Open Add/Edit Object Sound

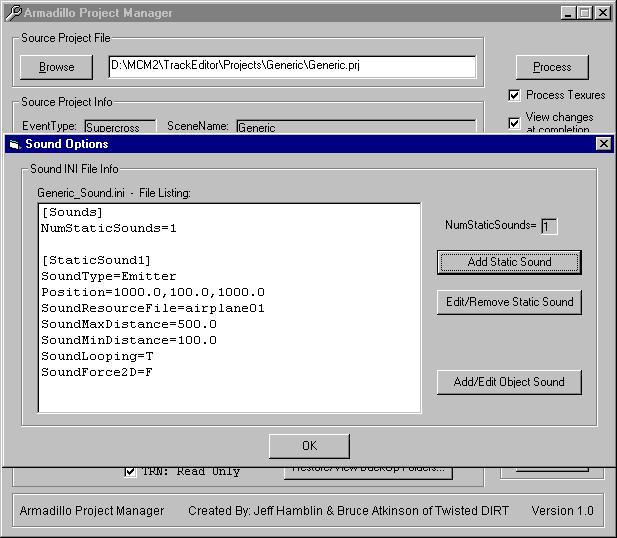(509, 382)
